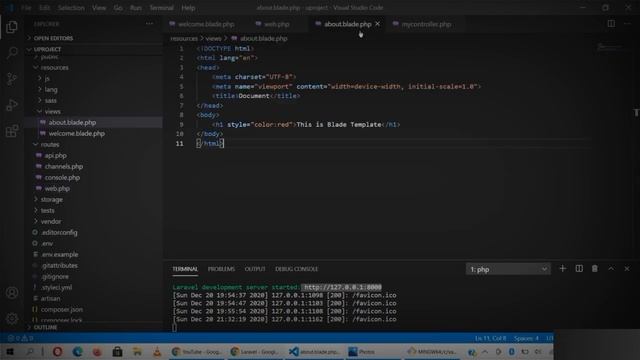
Task: Close the about.blade.php tab
Action: pyautogui.click(x=378, y=24)
